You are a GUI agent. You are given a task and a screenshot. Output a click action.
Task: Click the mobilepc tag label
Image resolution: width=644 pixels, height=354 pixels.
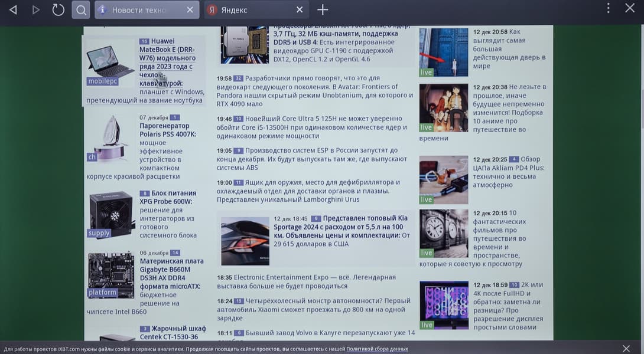tap(103, 81)
